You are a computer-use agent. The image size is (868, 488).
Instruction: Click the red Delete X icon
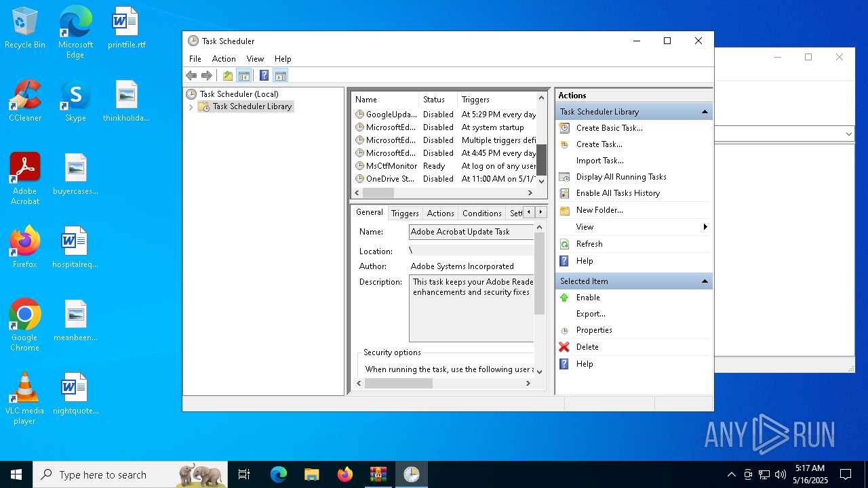[x=564, y=347]
